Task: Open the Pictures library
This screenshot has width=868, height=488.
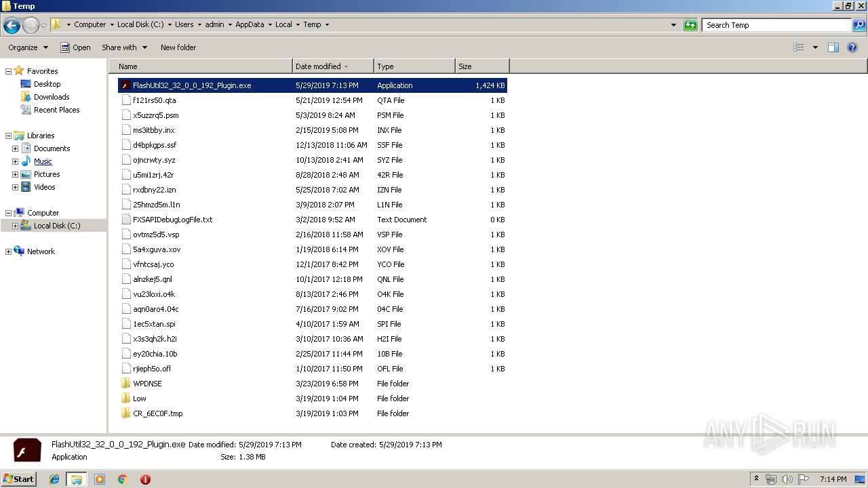Action: 47,174
